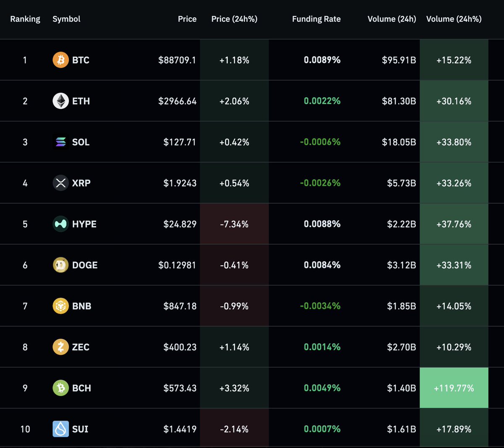Open the DOGE symbol link
The height and width of the screenshot is (448, 504).
click(x=84, y=265)
